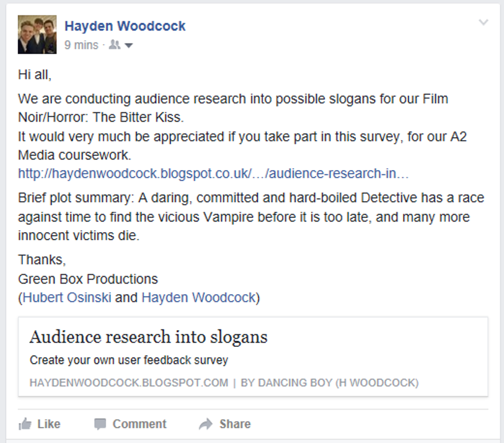Click the Audience research into slogans preview title

[x=148, y=337]
